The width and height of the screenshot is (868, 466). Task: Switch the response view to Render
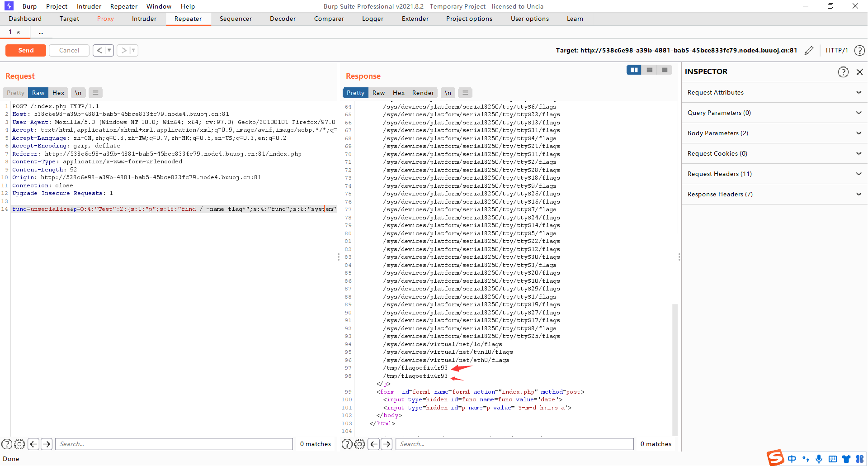coord(423,93)
